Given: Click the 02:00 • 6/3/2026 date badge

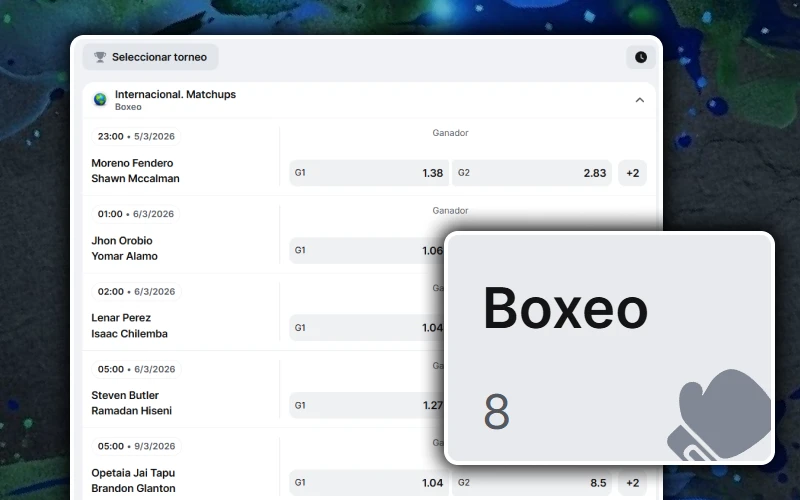Looking at the screenshot, I should [136, 291].
